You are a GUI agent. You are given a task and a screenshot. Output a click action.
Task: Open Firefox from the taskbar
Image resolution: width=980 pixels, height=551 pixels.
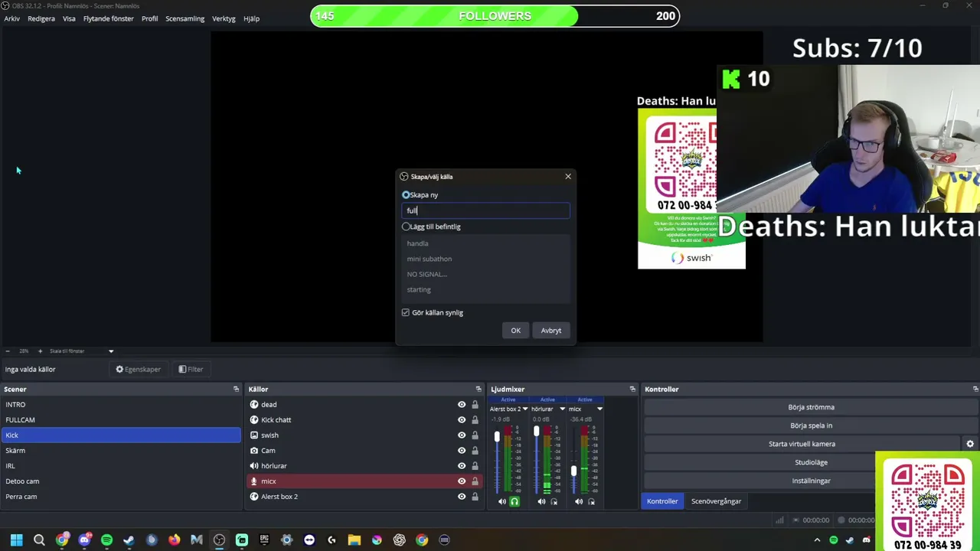point(174,540)
